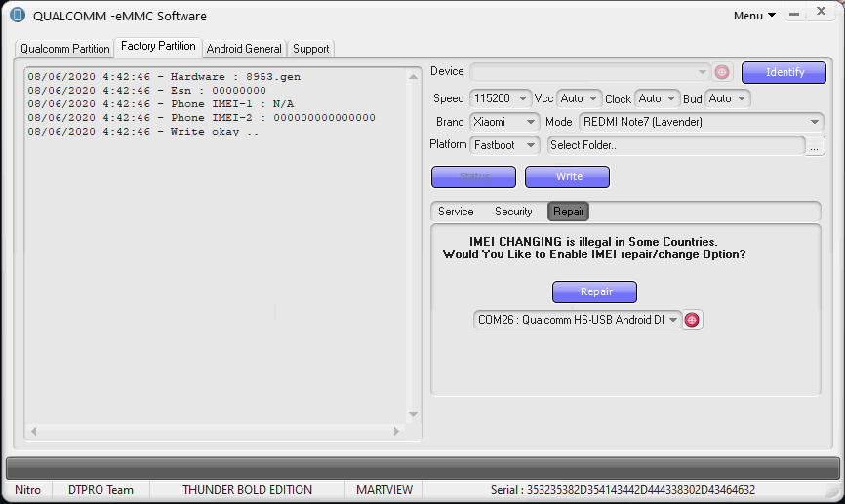Click log horizontal scrollbar right arrow

coord(396,431)
